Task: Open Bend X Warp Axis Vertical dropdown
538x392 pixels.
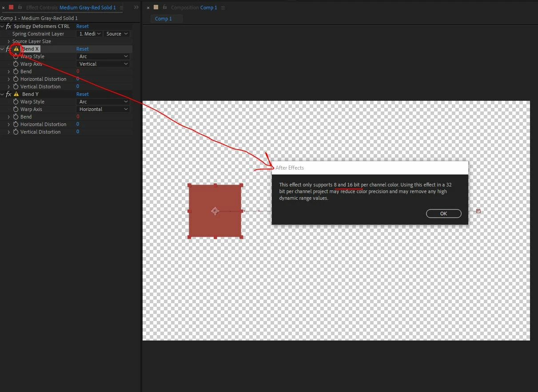Action: [x=104, y=64]
